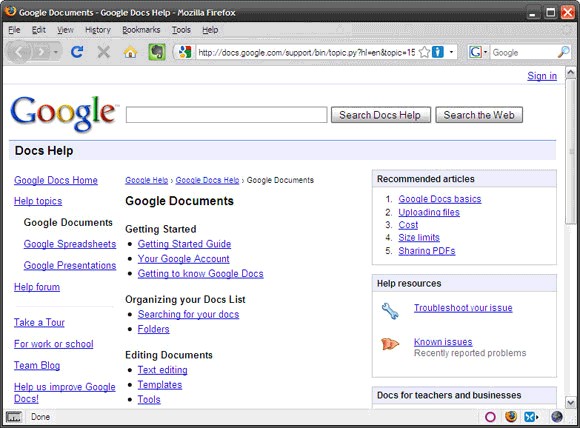580x428 pixels.
Task: Open the Sharing PDFs article link
Action: (426, 250)
